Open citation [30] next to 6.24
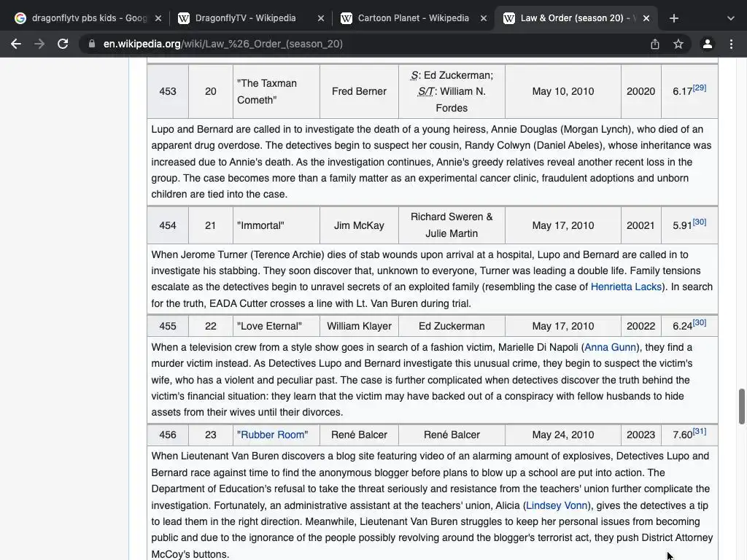This screenshot has width=747, height=560. [x=700, y=322]
